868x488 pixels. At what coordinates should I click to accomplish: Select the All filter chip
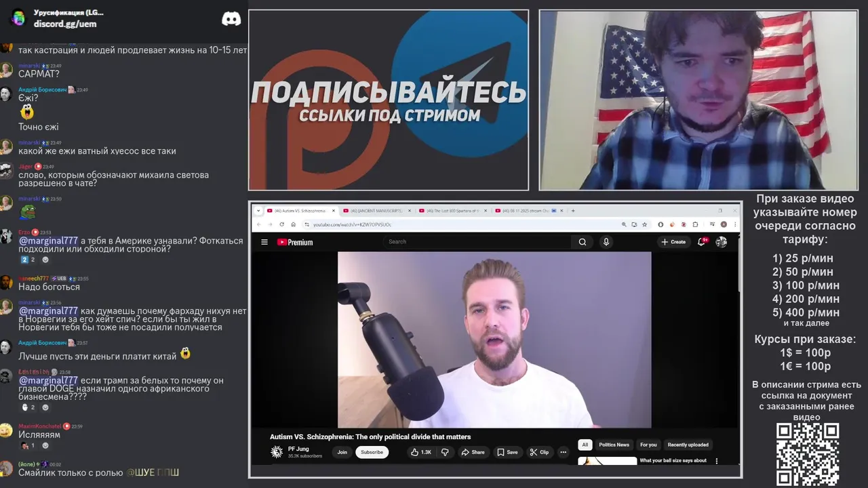coord(585,445)
